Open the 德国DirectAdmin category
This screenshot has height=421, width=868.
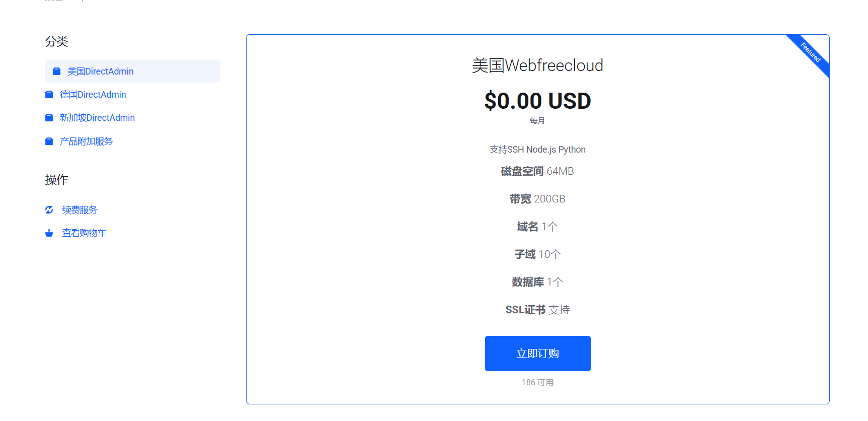click(x=93, y=95)
